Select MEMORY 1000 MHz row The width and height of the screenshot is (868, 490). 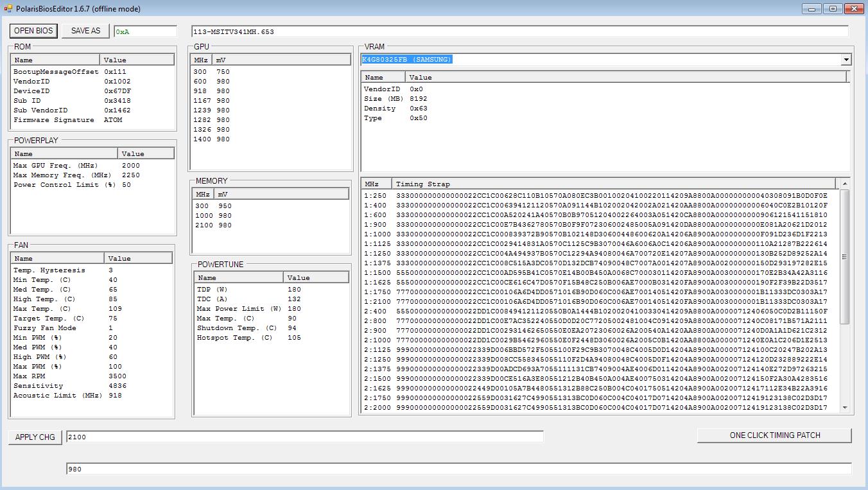271,216
